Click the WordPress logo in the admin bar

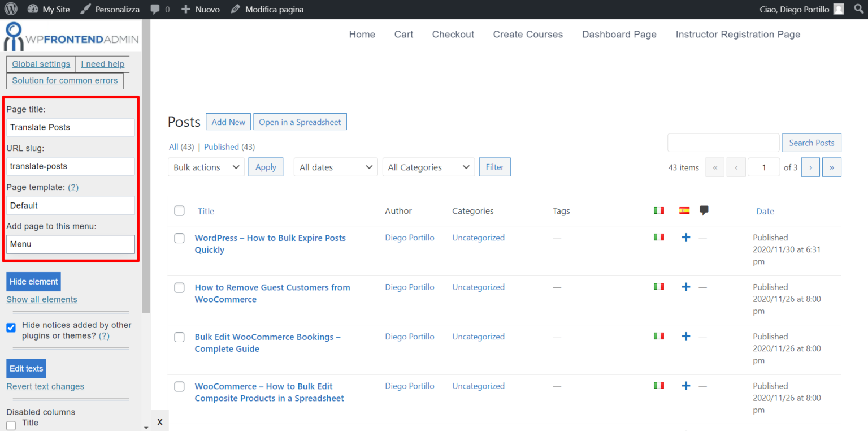tap(10, 9)
